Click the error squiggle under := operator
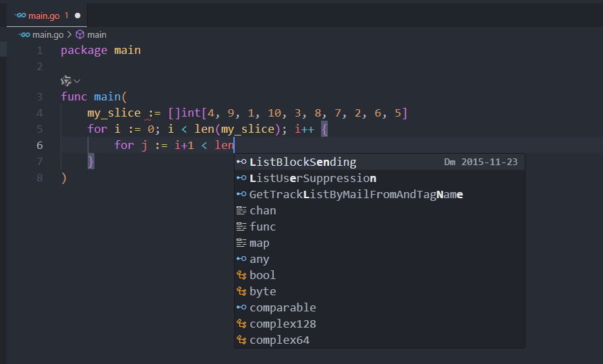 pos(148,119)
